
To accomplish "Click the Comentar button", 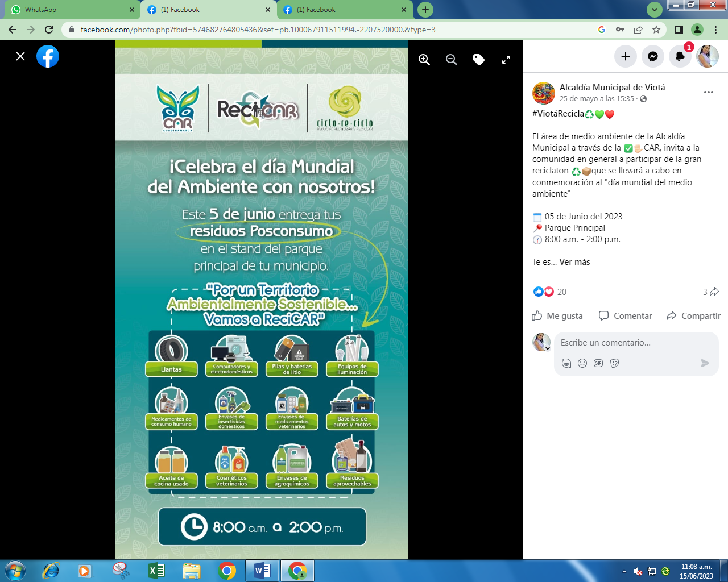I will point(626,316).
